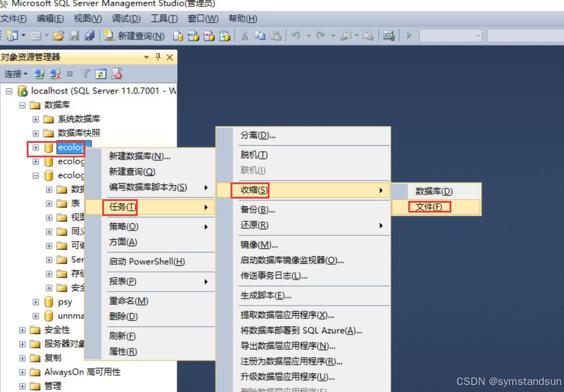Screen dimensions: 564x392
Task: Click the Undo arrow icon
Action: pos(296,35)
